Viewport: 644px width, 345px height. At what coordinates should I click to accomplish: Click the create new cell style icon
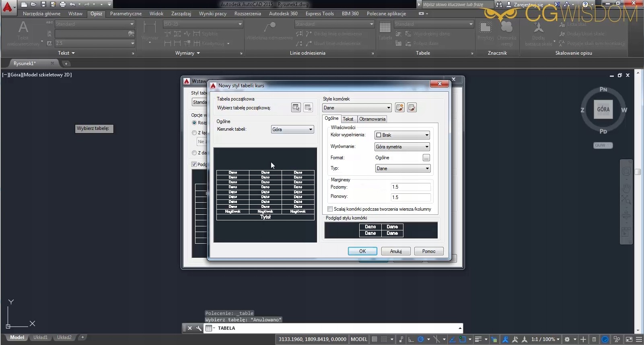pos(399,107)
